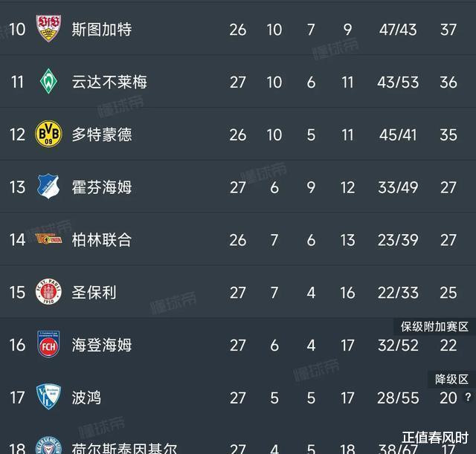Click the FC St. Pauli round badge
Screen dimensions: 476x454
tap(48, 291)
